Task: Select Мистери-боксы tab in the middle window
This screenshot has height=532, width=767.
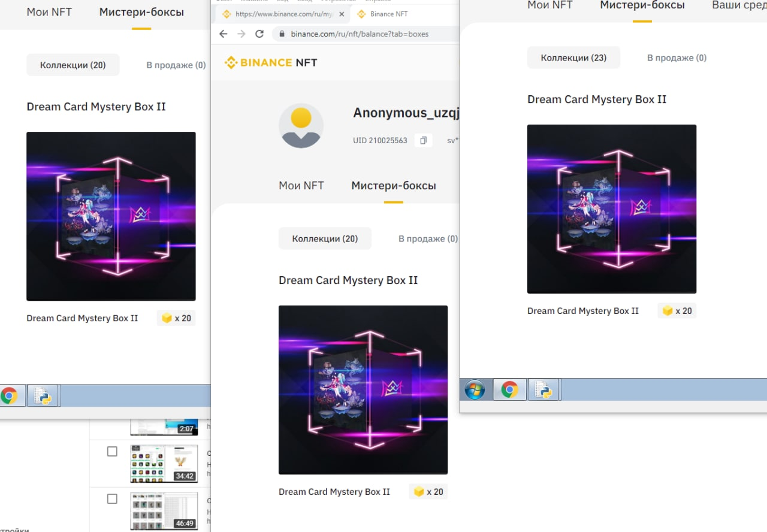Action: coord(394,186)
